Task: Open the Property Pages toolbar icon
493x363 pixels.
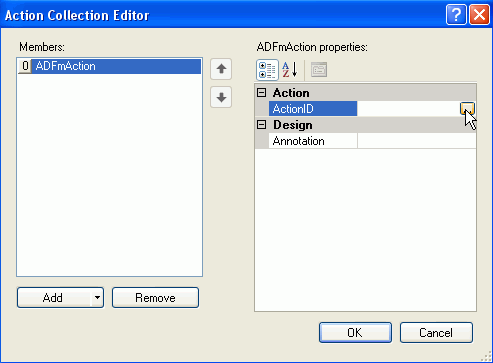Action: tap(319, 70)
